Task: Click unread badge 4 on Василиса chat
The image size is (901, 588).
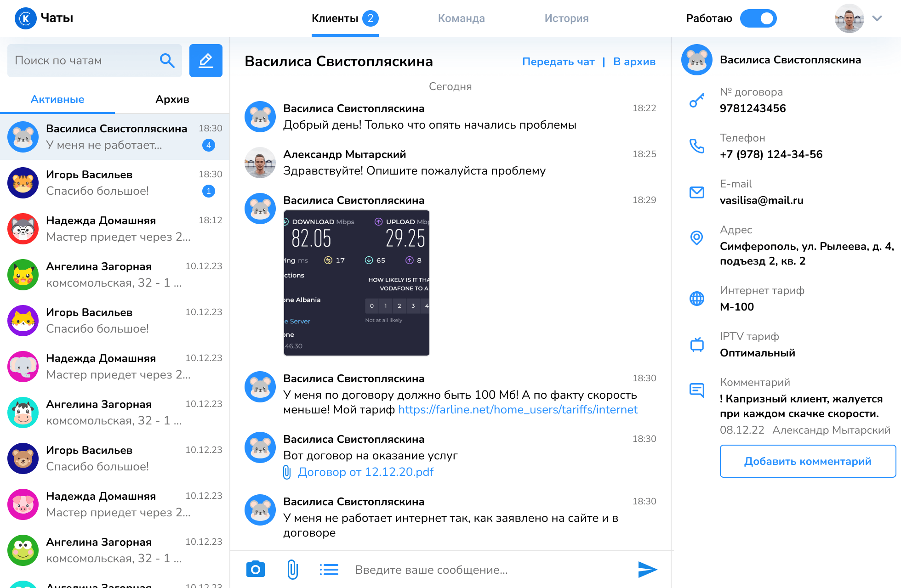Action: 209,145
